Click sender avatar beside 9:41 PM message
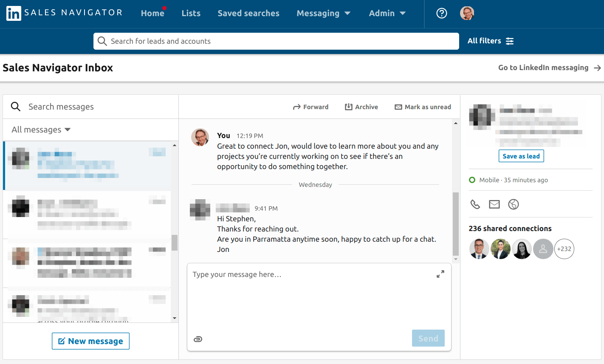The height and width of the screenshot is (364, 604). pyautogui.click(x=200, y=210)
